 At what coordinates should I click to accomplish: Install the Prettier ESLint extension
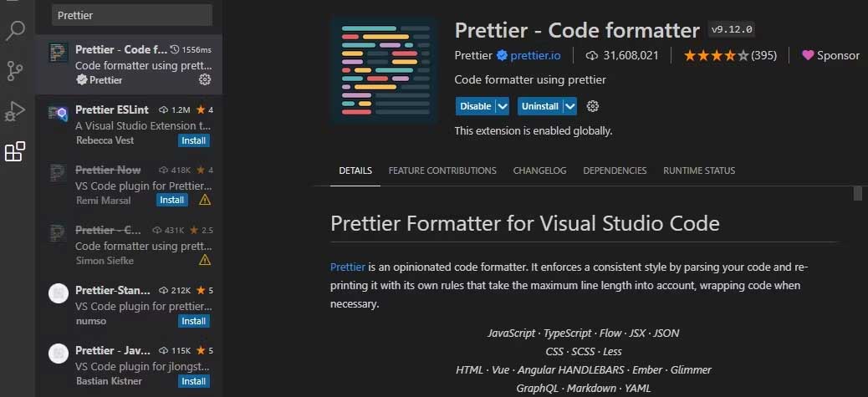(194, 140)
